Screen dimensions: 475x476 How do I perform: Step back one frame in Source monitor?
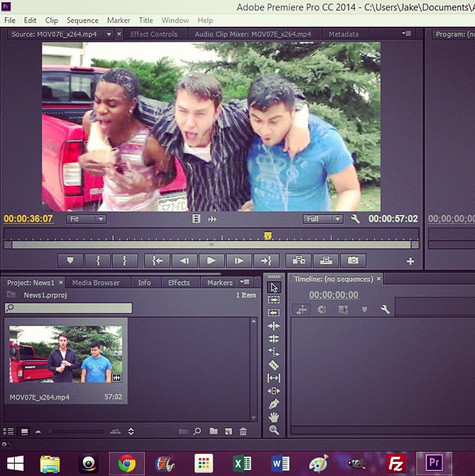[x=184, y=260]
